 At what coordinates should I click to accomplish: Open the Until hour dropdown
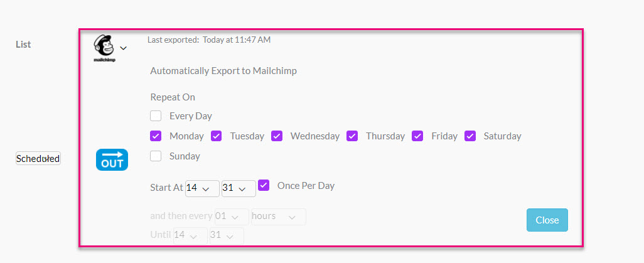(191, 236)
